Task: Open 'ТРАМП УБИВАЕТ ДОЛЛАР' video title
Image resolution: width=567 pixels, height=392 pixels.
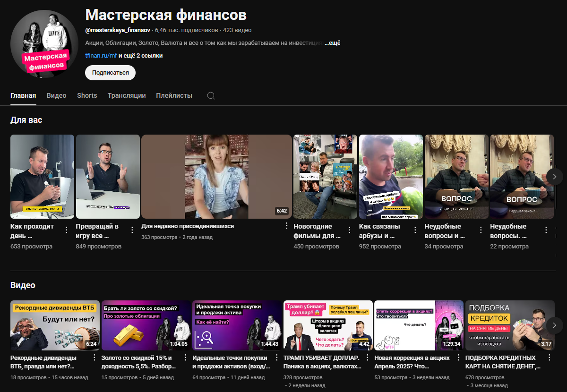Action: click(x=322, y=362)
